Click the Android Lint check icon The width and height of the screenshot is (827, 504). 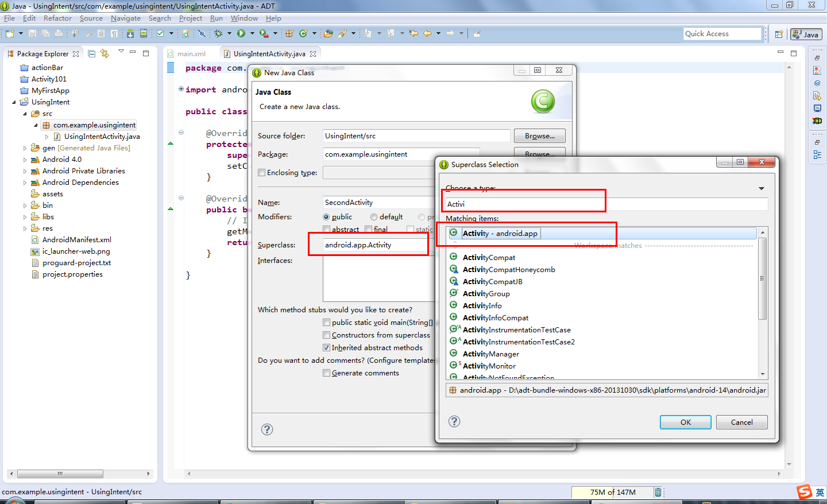coord(160,33)
